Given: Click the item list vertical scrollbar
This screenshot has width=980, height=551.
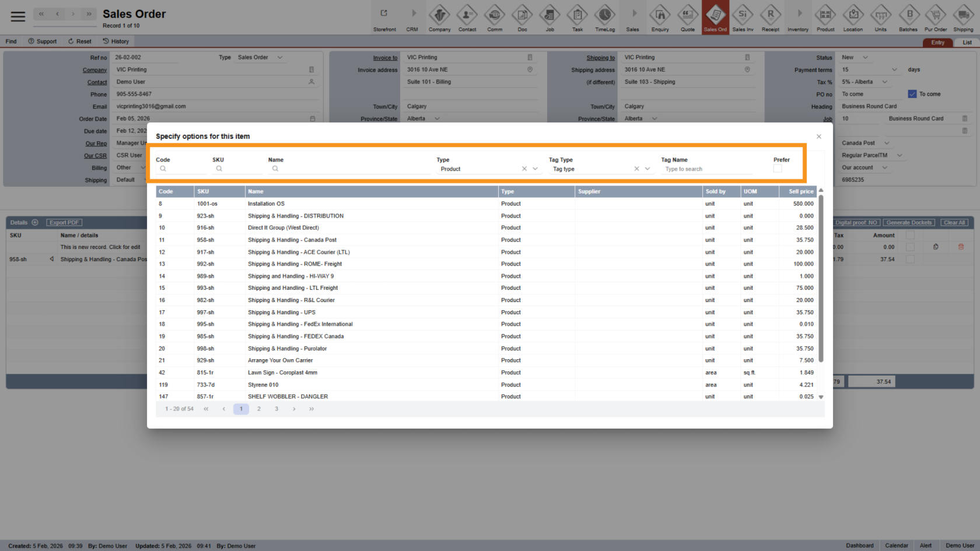Looking at the screenshot, I should [821, 280].
